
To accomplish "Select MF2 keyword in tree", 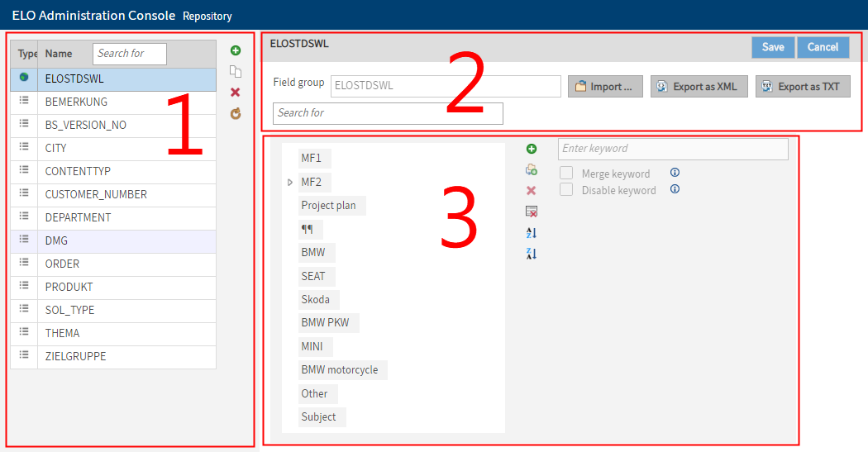I will 314,182.
